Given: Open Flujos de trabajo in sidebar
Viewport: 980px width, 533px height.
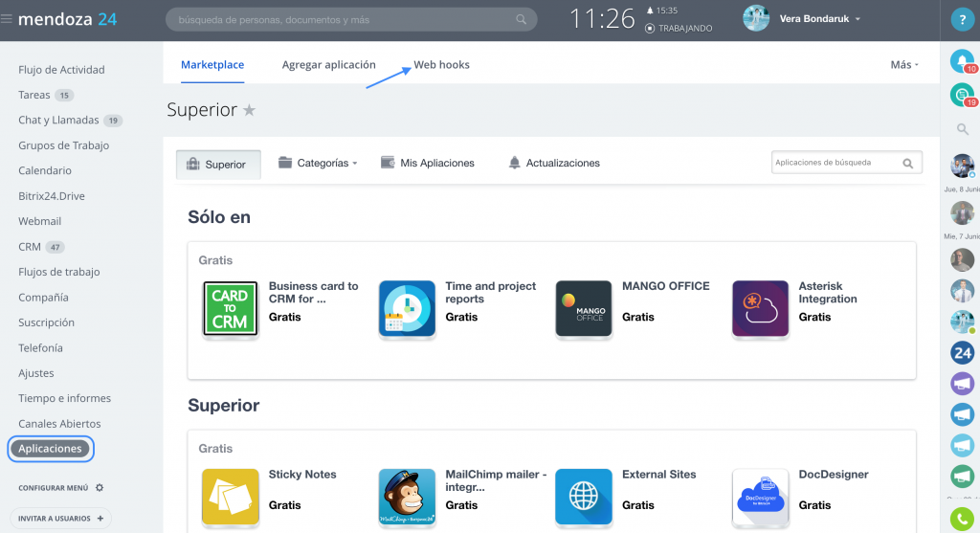Looking at the screenshot, I should point(58,272).
